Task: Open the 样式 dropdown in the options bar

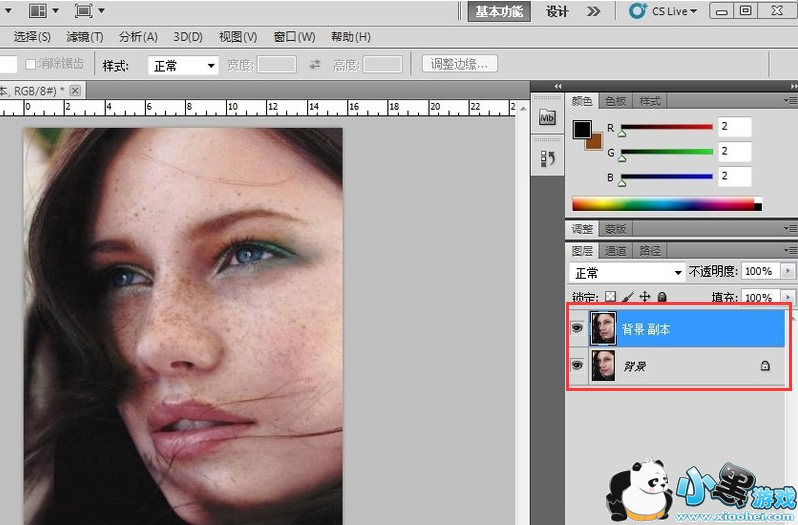Action: click(x=183, y=65)
